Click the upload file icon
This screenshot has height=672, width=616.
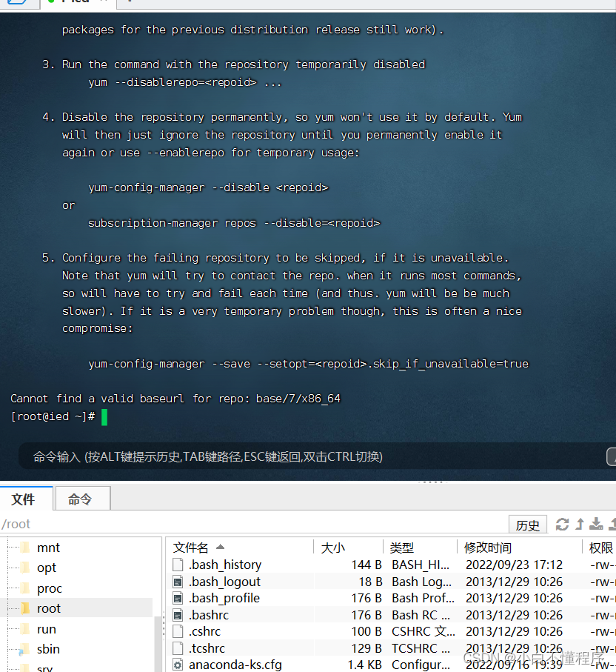580,523
